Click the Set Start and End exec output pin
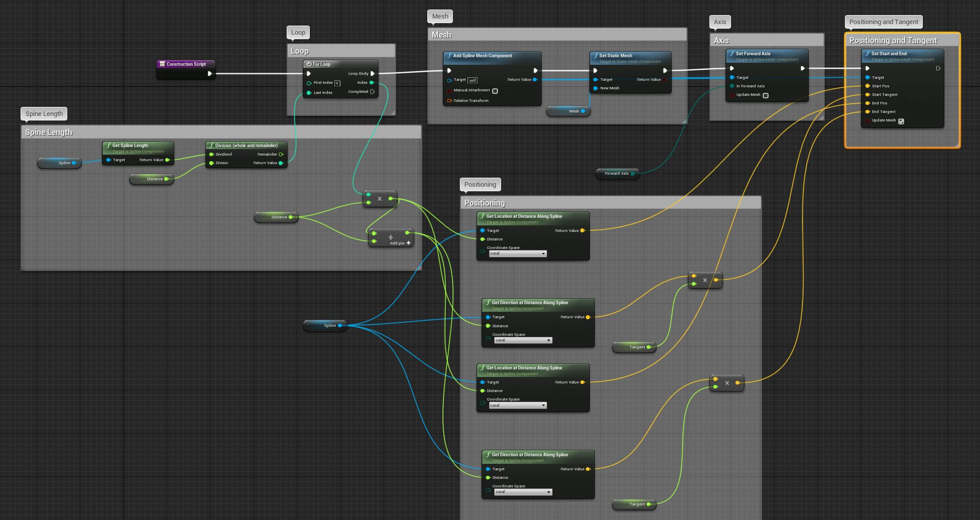The height and width of the screenshot is (520, 980). point(938,69)
